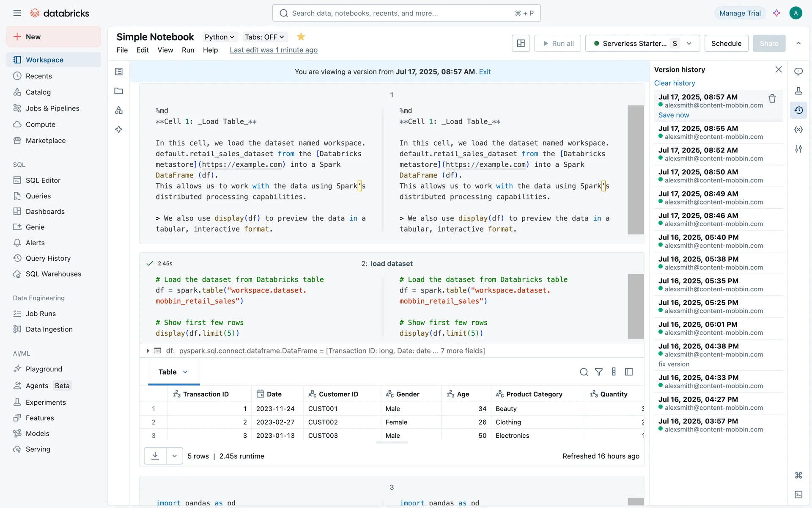Screen dimensions: 812x508
Task: Toggle the favorite star for Simple Notebook
Action: tap(301, 37)
